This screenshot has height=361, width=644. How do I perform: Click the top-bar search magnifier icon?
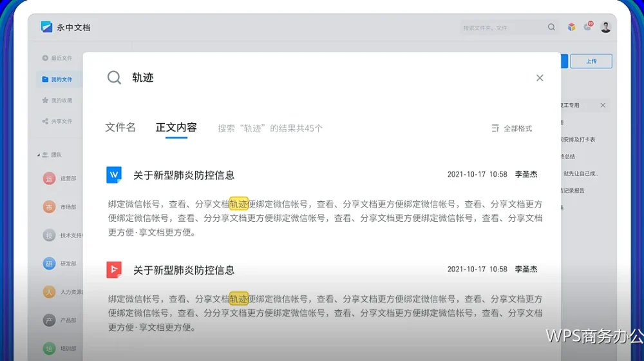coord(551,27)
